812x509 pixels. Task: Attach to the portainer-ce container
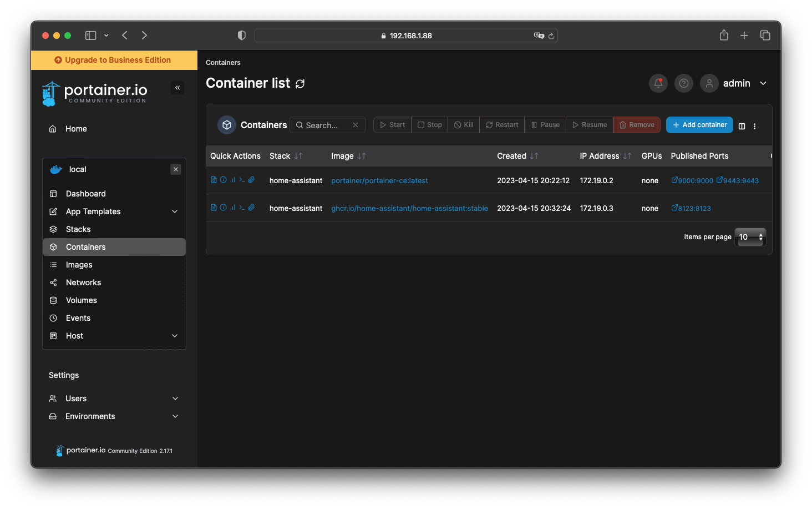(x=251, y=179)
